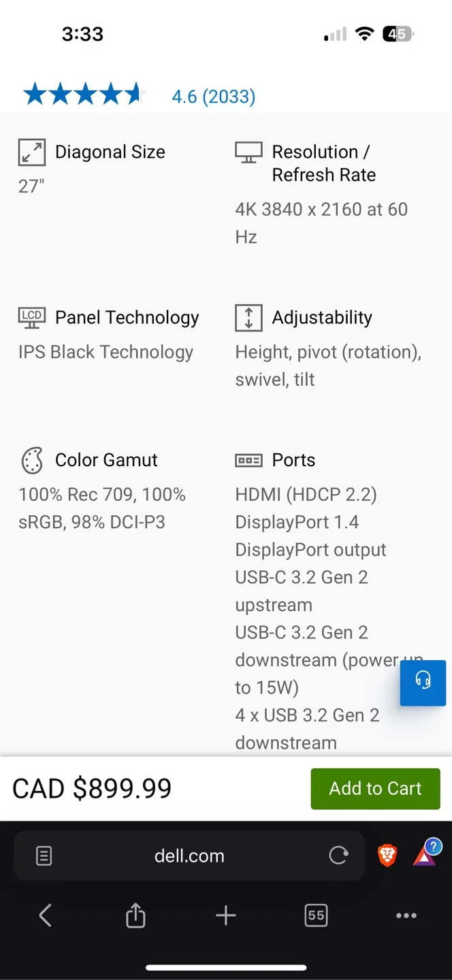Open reader mode in the address bar

click(x=43, y=855)
